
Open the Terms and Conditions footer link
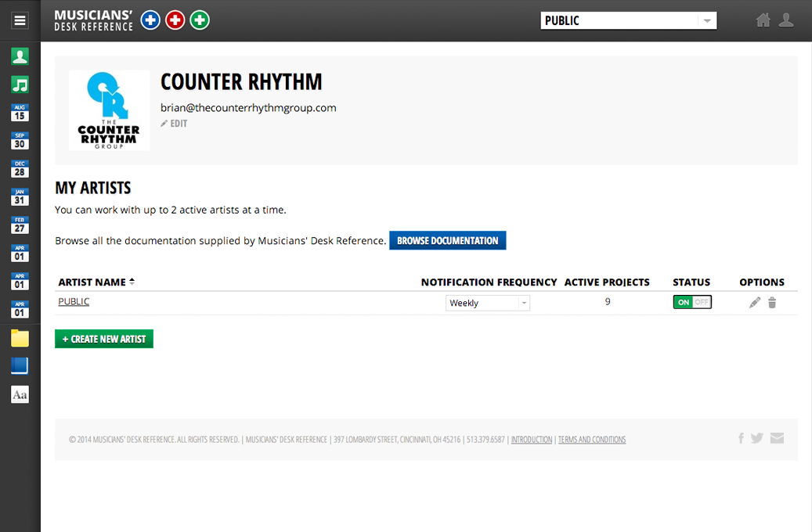[592, 440]
